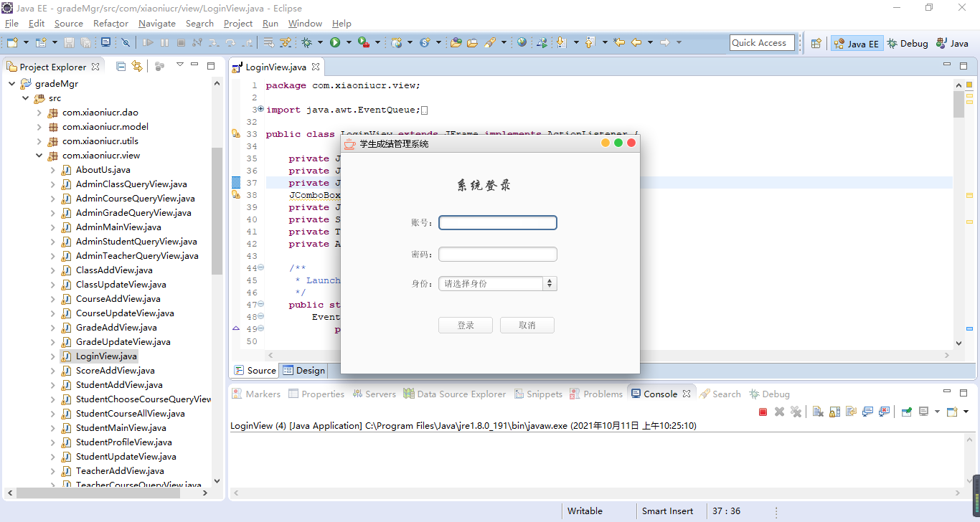Image resolution: width=980 pixels, height=522 pixels.
Task: Toggle Scroll Lock in Console toolbar
Action: click(x=834, y=412)
